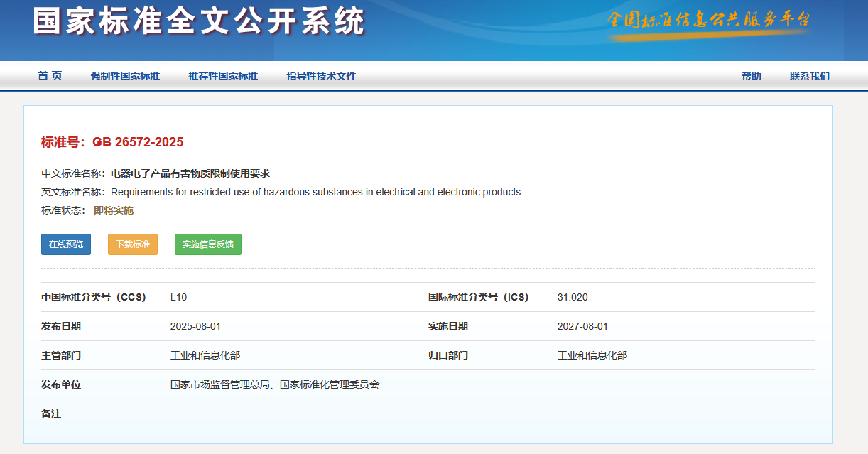Click the 中国标准分类号（CCS） label
Viewport: 868px width, 454px height.
click(x=94, y=297)
